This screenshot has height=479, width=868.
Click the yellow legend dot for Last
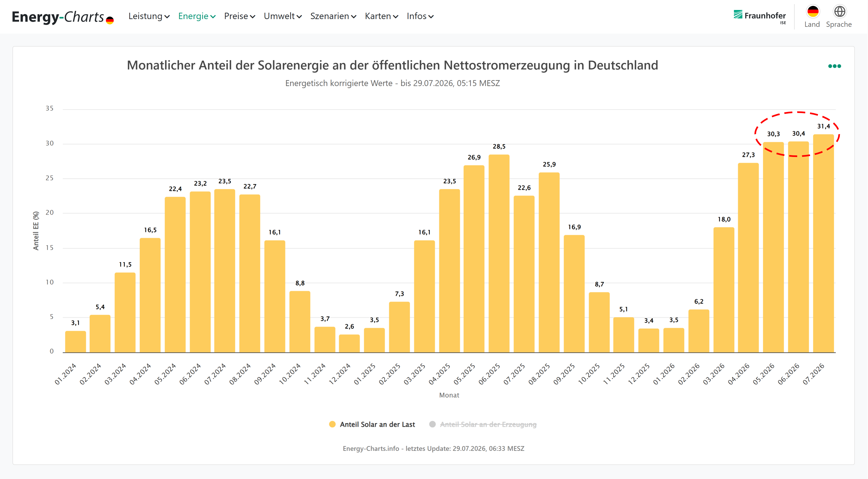[332, 424]
